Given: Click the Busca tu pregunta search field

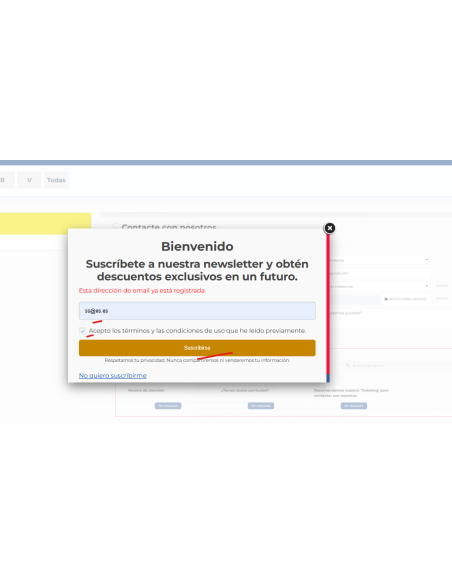Looking at the screenshot, I should click(397, 365).
